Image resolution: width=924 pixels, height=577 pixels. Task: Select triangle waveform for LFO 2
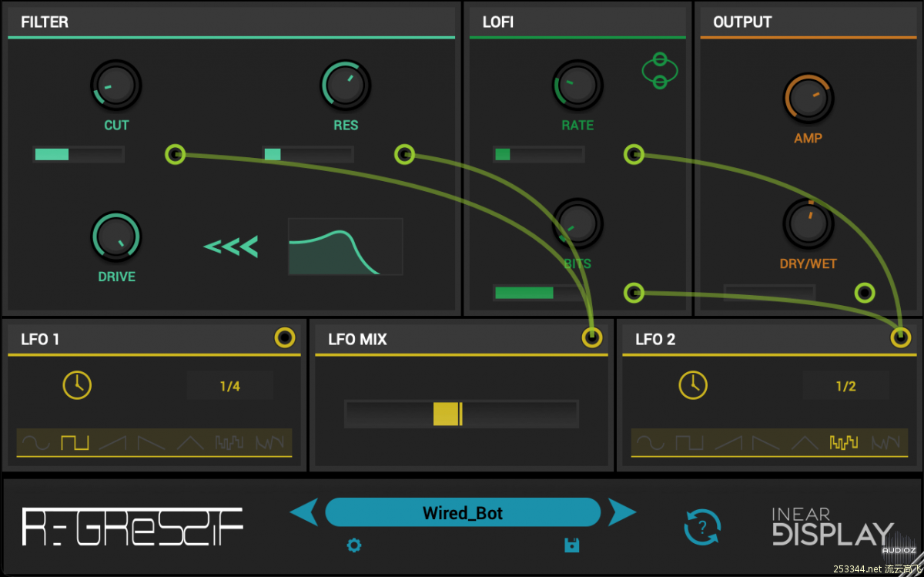[805, 443]
